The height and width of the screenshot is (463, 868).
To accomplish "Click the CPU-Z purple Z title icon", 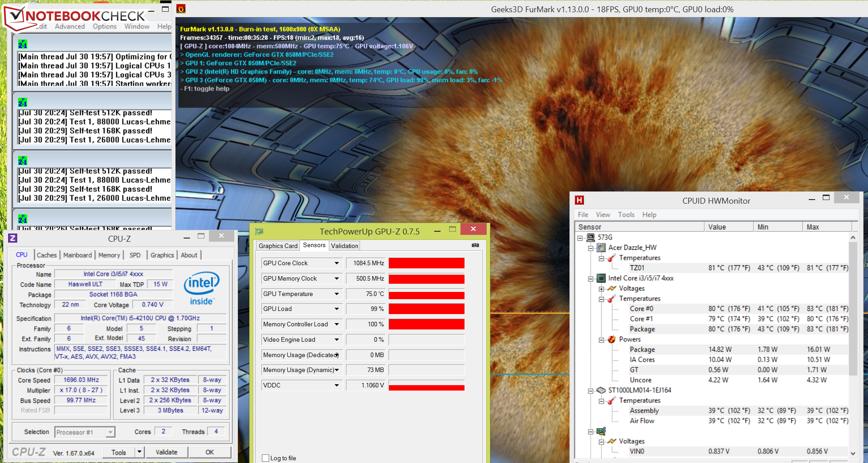I will coord(13,238).
